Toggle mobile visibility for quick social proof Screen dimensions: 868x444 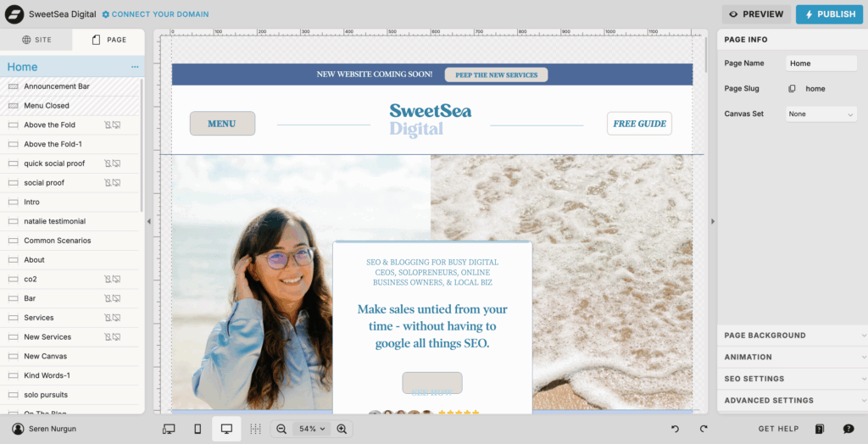tap(108, 164)
